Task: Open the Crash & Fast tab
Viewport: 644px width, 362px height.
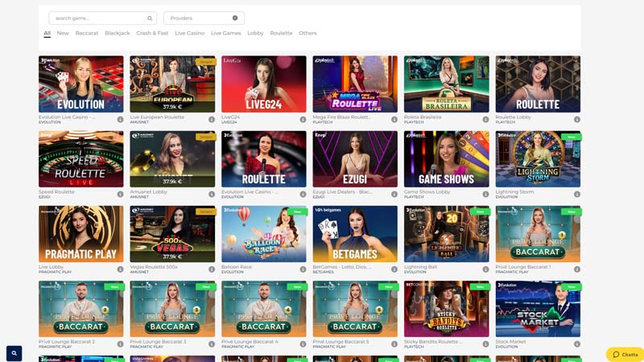Action: [152, 33]
